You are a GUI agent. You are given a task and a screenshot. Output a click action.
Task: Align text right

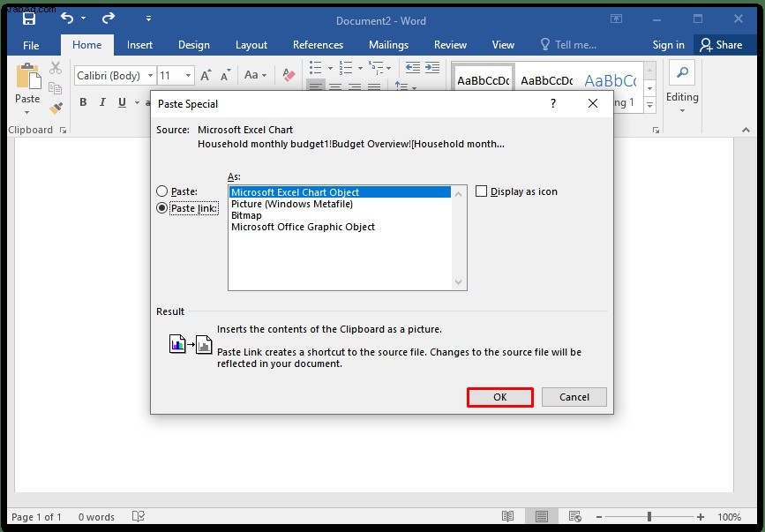coord(355,86)
